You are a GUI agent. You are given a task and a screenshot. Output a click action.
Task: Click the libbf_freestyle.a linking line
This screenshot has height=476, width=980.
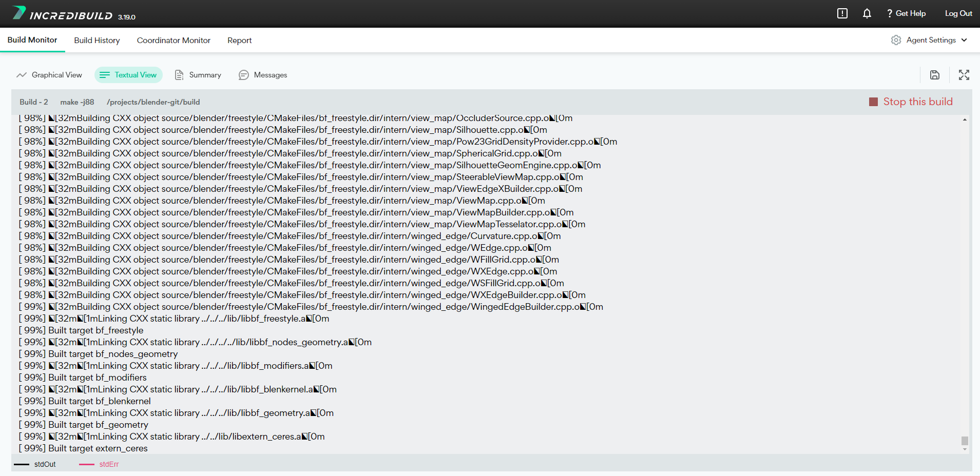coord(174,319)
